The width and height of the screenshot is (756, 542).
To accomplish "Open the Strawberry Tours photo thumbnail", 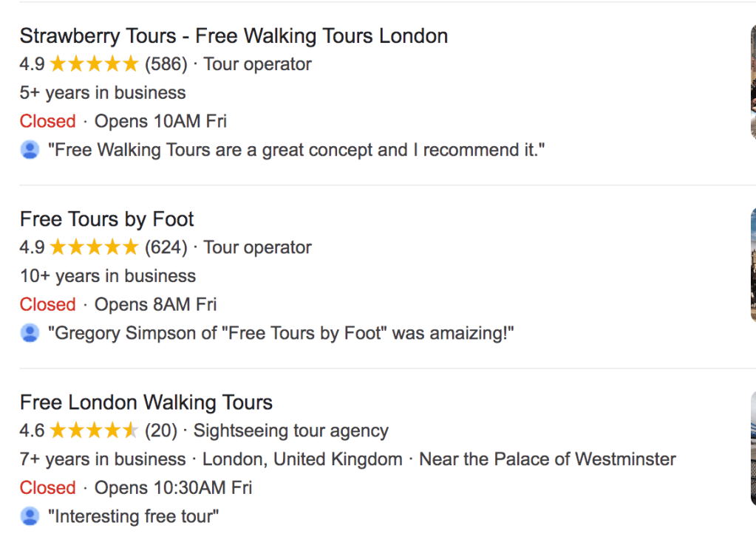I will pos(752,81).
